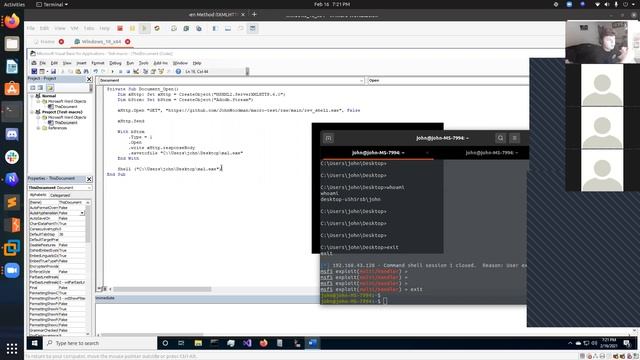Screen dimensions: 640x360
Task: Open dropdown on the AutoHyphenation property row
Action: click(x=82, y=213)
